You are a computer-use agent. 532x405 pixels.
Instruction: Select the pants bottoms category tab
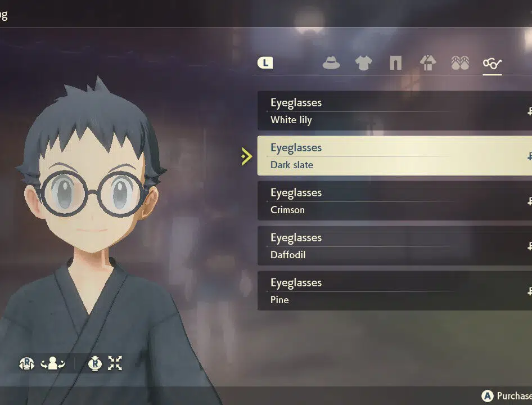coord(395,63)
